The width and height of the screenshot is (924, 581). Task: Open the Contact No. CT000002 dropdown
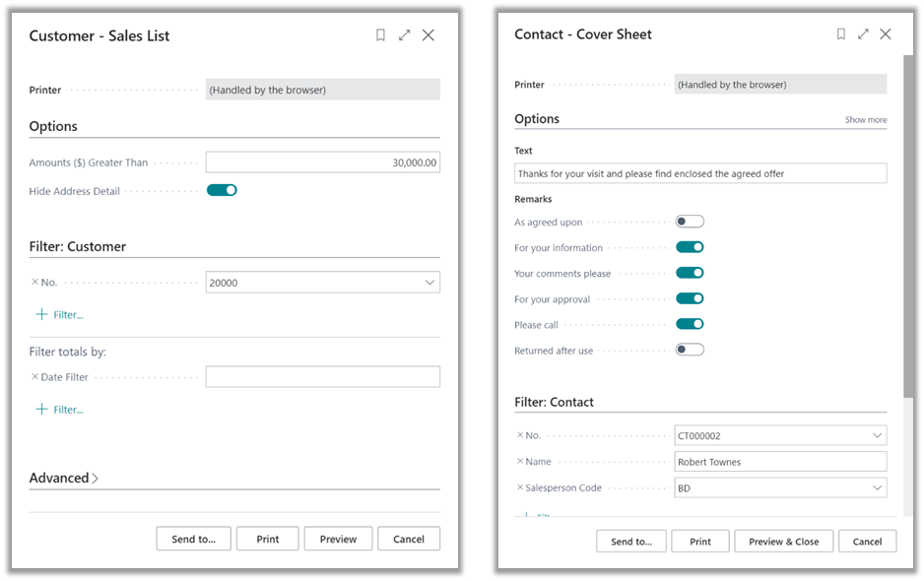pos(877,435)
